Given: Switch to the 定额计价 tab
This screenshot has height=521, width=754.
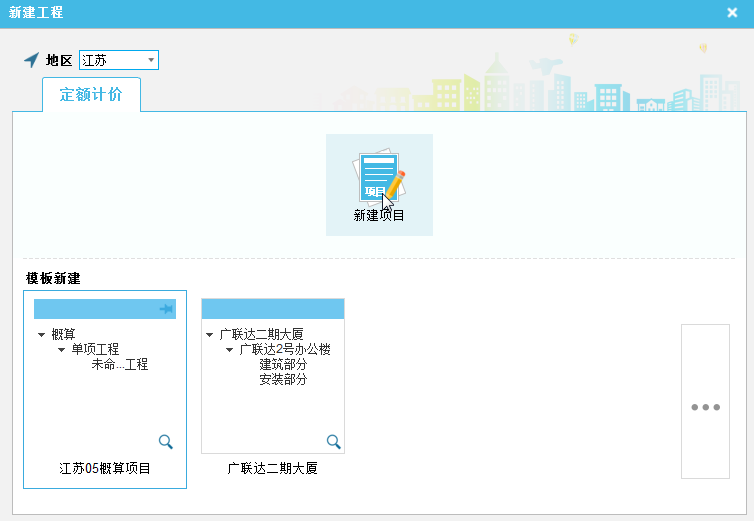Looking at the screenshot, I should click(91, 95).
